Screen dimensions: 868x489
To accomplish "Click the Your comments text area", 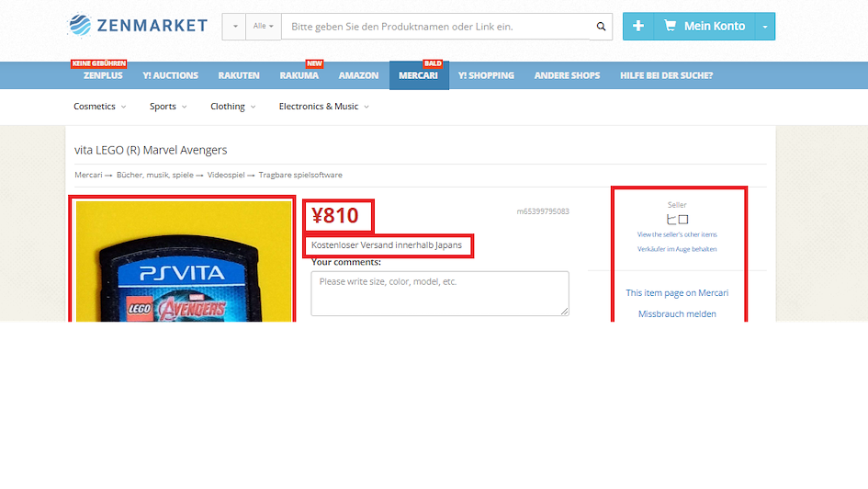I will [440, 293].
